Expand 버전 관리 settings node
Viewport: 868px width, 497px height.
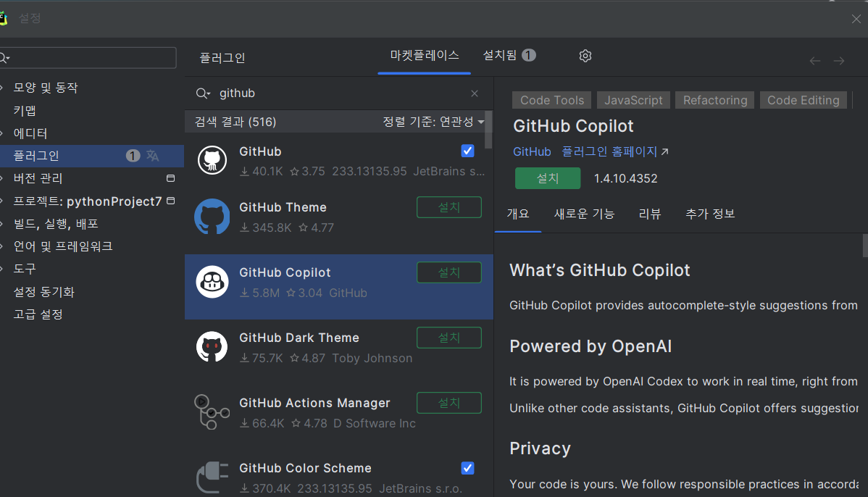[2, 178]
